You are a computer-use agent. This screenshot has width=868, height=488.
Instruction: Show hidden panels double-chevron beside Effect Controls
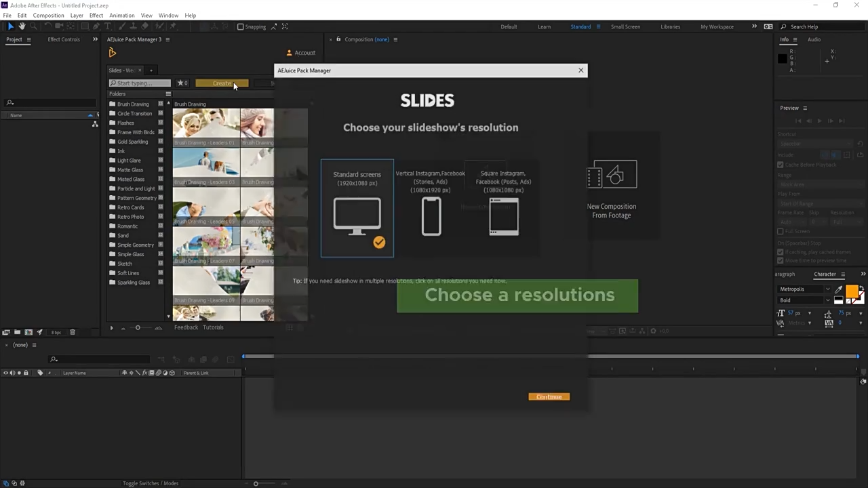tap(95, 39)
